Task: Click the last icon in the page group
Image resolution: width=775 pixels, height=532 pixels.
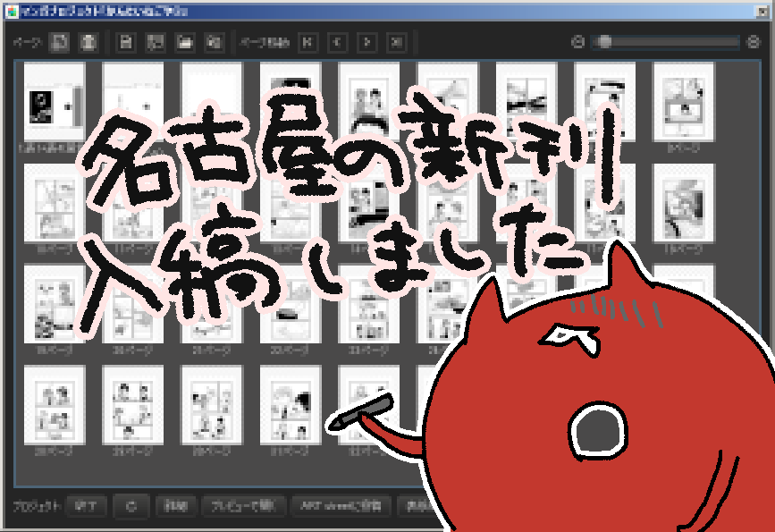Action: coord(214,43)
